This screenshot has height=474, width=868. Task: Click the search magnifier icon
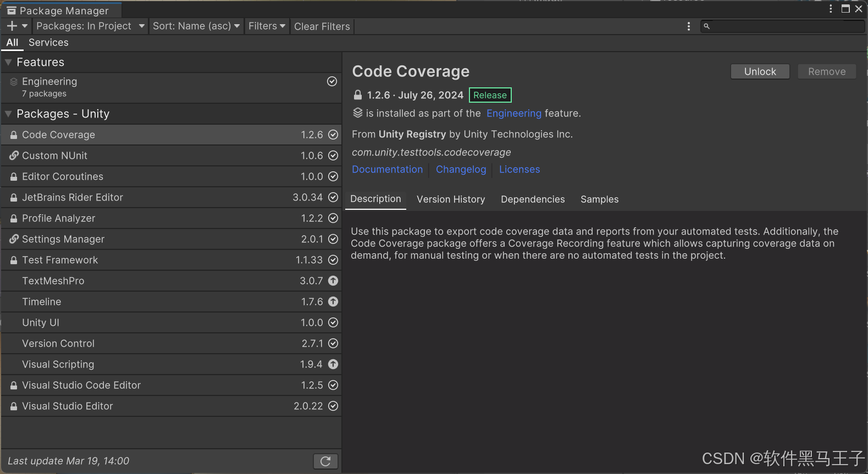[x=707, y=26]
